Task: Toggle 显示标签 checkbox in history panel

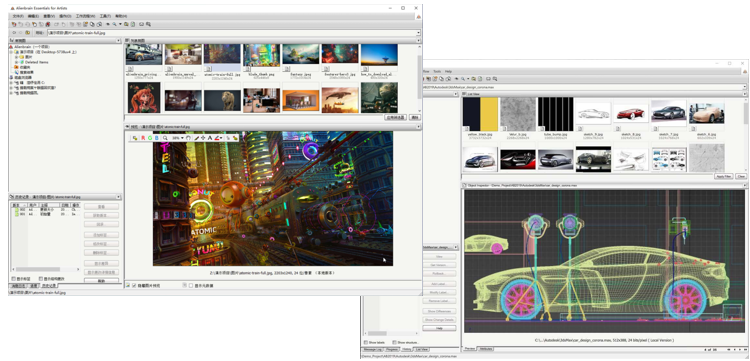Action: point(13,279)
